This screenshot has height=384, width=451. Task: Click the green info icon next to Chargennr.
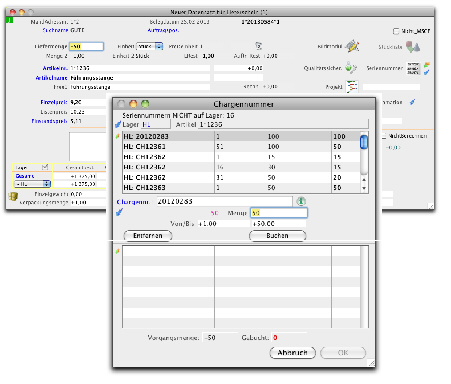click(x=301, y=201)
